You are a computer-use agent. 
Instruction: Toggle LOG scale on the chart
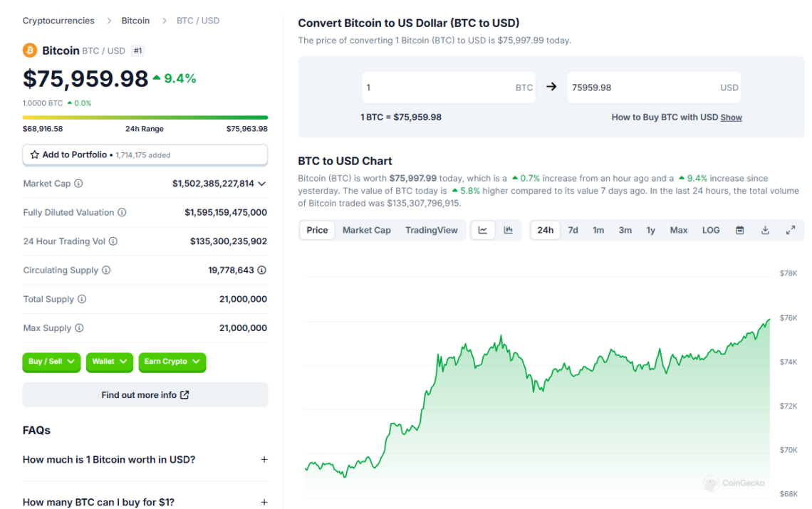tap(710, 230)
